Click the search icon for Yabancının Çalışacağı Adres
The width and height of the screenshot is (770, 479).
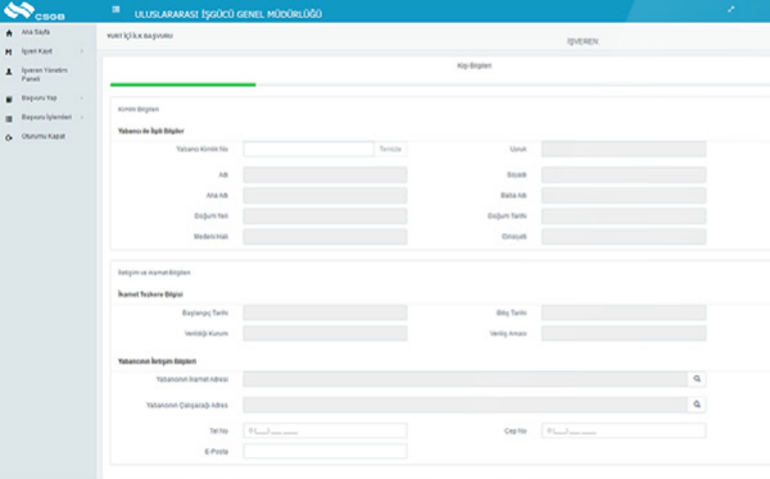(x=697, y=405)
